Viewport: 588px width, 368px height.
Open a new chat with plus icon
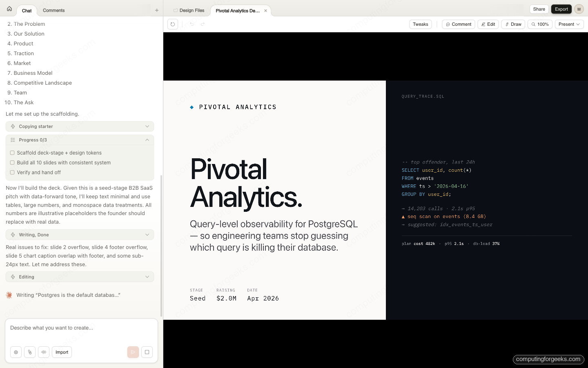pos(157,10)
